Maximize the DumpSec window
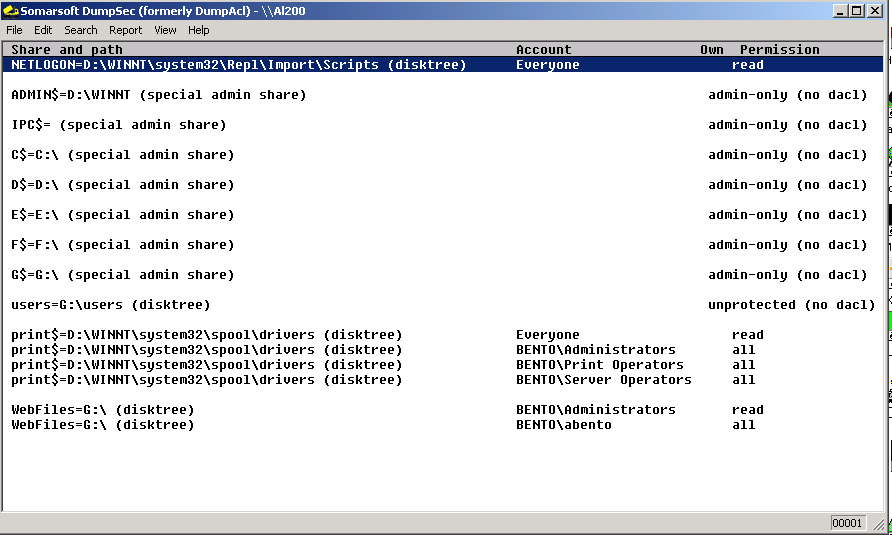892x535 pixels. [x=857, y=10]
